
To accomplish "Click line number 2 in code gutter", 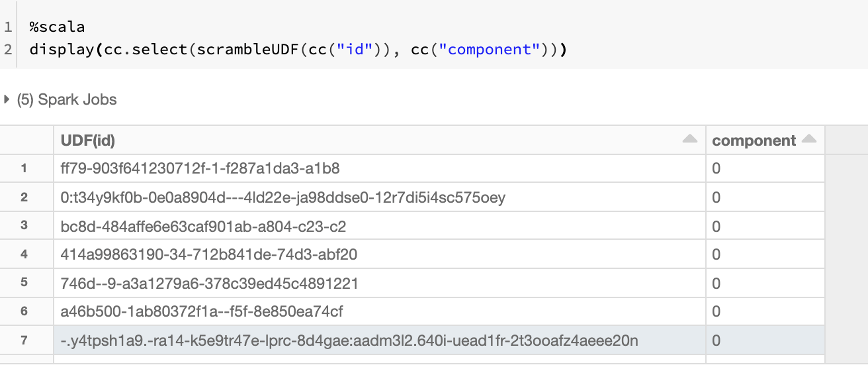I will [x=8, y=50].
